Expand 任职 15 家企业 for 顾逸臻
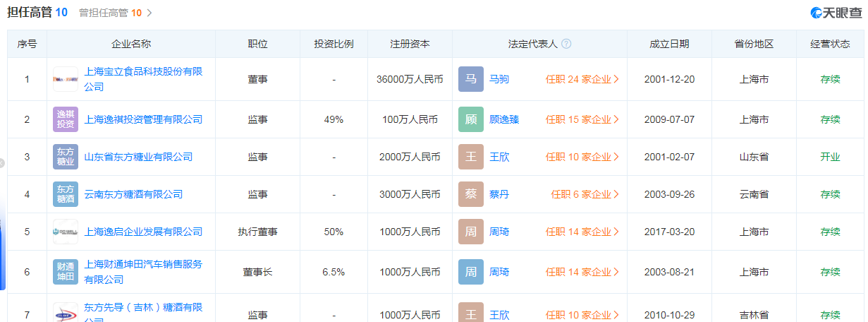The width and height of the screenshot is (868, 322). [582, 119]
